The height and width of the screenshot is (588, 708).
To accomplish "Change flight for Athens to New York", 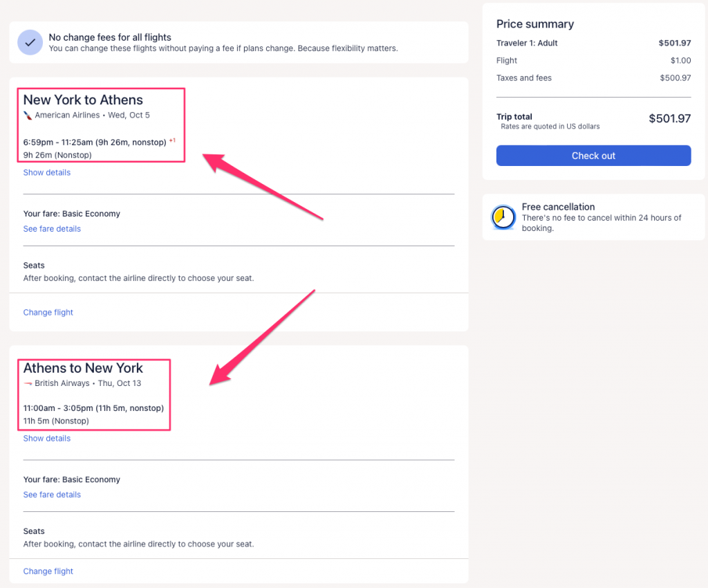I will tap(48, 571).
